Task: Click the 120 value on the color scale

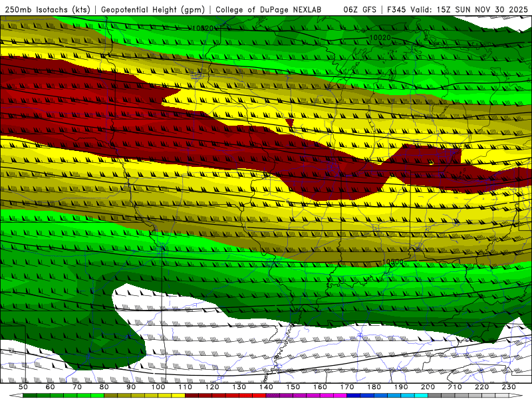Action: click(x=212, y=387)
